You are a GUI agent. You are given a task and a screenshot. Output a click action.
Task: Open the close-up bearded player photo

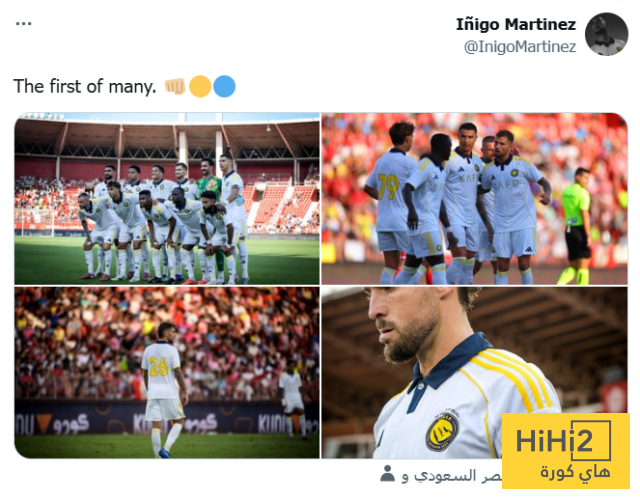pyautogui.click(x=474, y=372)
